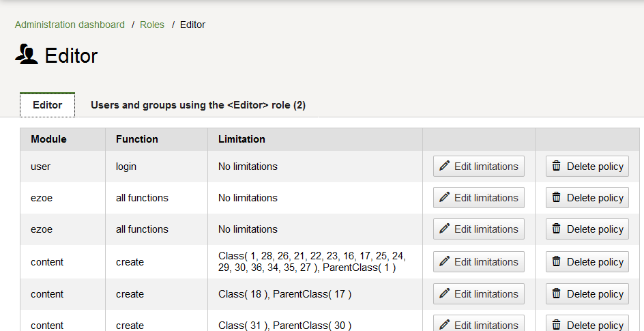Viewport: 644px width, 331px height.
Task: Click trash icon in ParentClass( 1 ) row
Action: point(557,261)
